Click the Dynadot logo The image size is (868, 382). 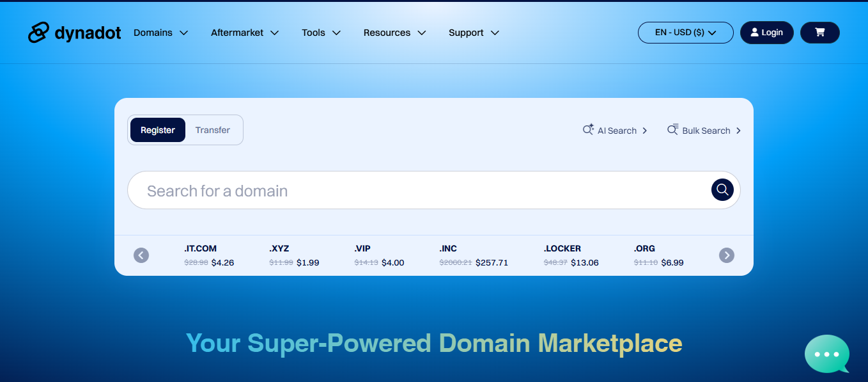75,33
